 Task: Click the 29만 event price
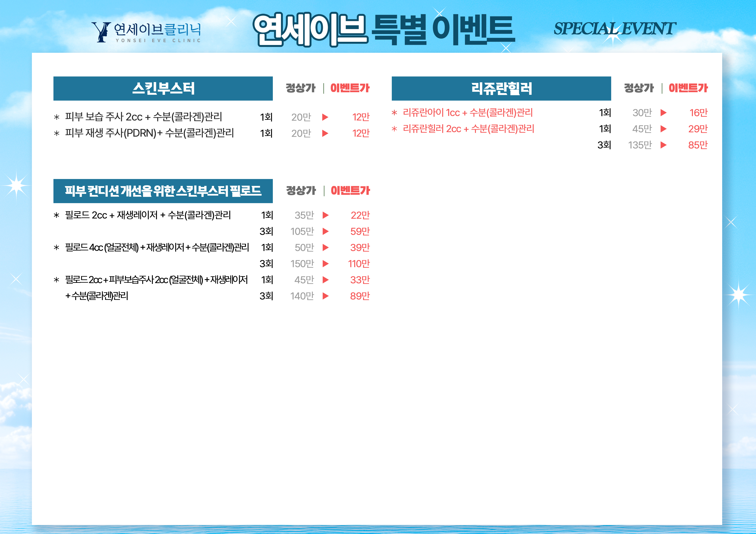coord(698,129)
